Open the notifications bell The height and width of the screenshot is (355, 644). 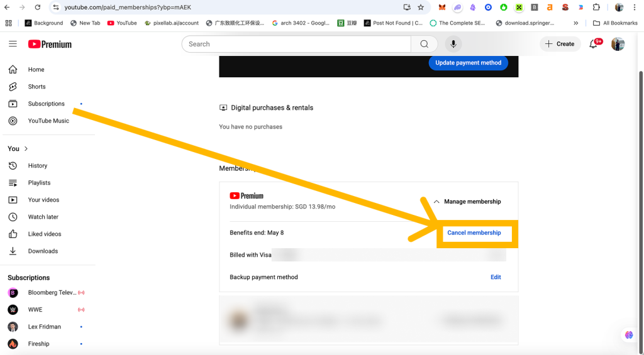coord(594,44)
